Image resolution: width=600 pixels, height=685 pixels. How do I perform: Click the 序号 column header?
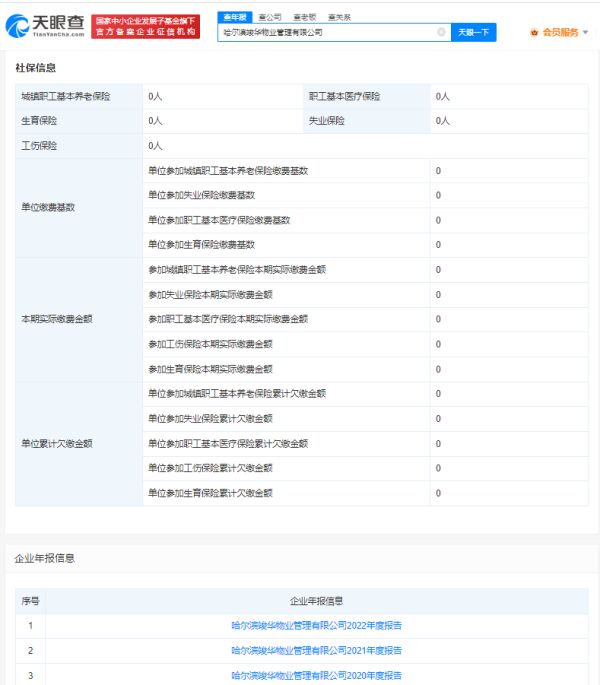coord(30,600)
